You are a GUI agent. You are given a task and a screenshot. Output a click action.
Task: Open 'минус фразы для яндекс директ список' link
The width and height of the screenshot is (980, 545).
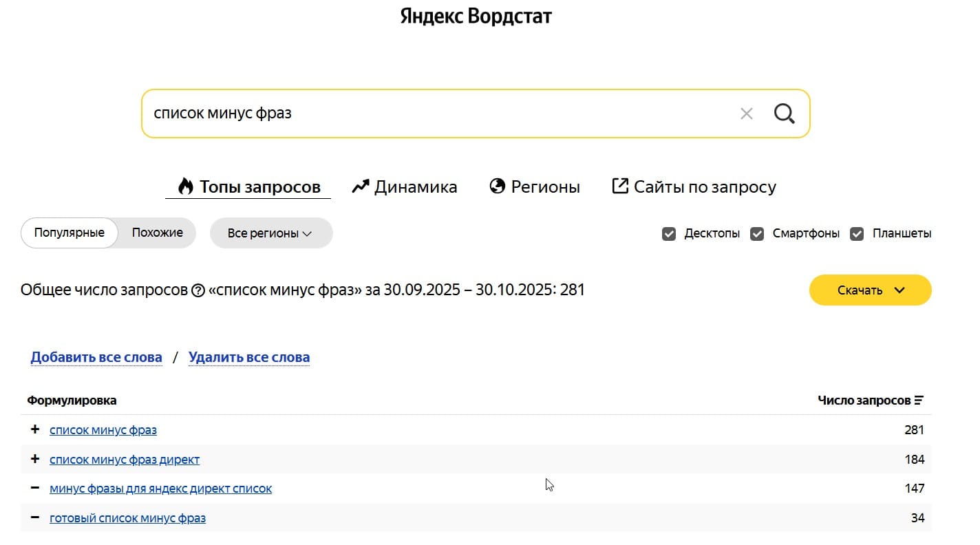tap(160, 489)
